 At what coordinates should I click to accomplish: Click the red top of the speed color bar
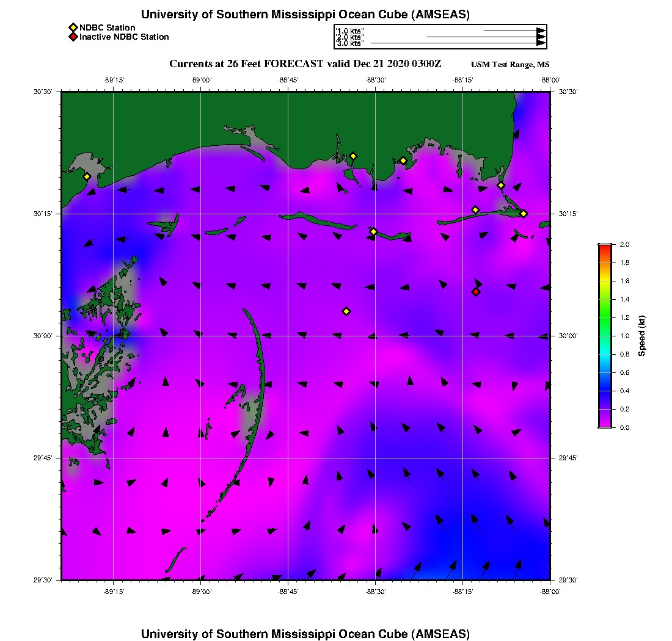[605, 247]
